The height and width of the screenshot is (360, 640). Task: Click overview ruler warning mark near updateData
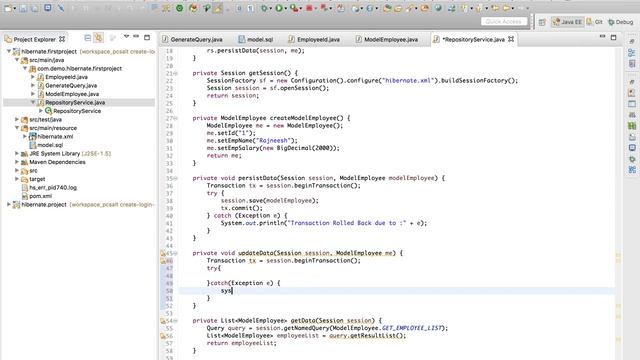tap(618, 255)
